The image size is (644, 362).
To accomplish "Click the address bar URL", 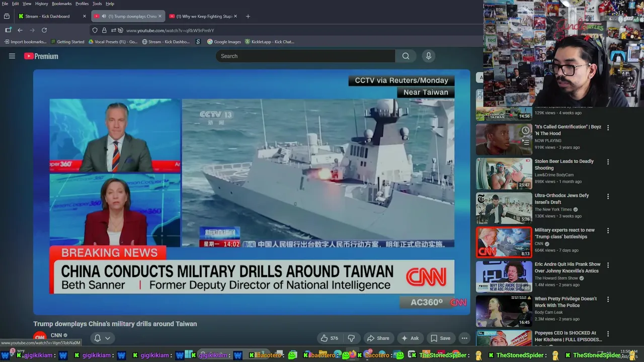I will tap(170, 30).
